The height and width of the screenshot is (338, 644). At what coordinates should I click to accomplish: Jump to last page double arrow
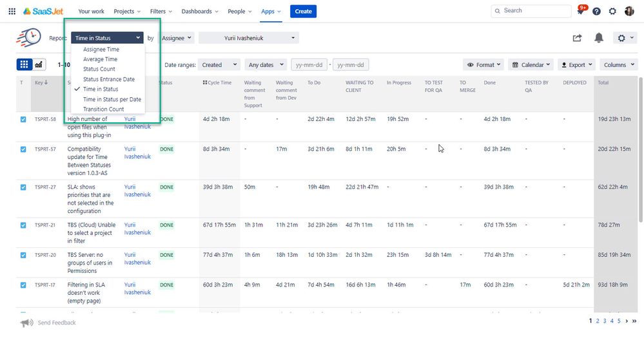[x=634, y=321]
